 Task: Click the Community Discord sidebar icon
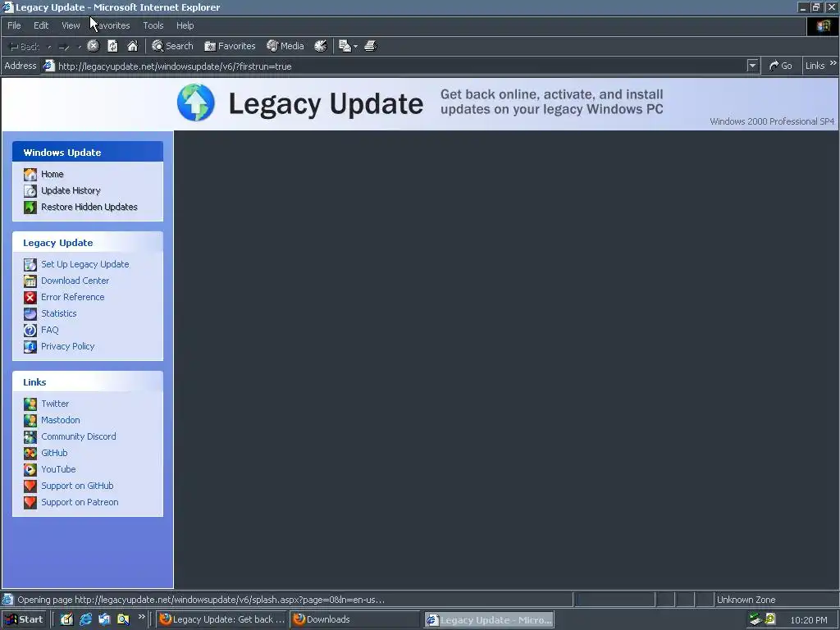point(30,436)
